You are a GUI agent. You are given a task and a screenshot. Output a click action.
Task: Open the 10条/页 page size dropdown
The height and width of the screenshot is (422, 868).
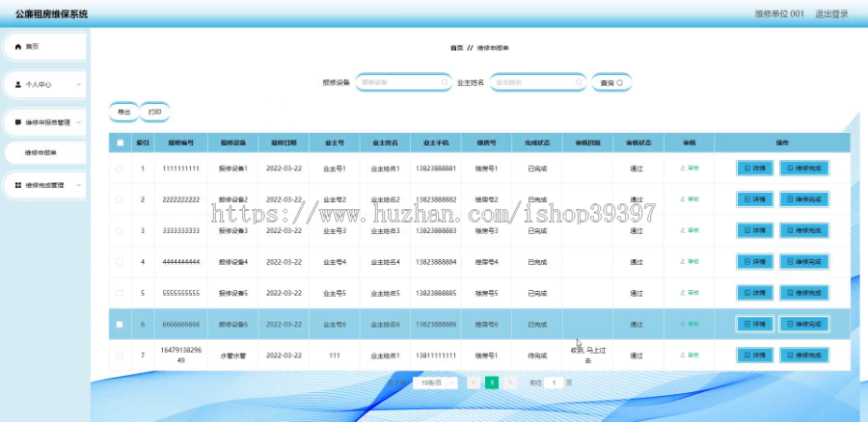(x=435, y=382)
